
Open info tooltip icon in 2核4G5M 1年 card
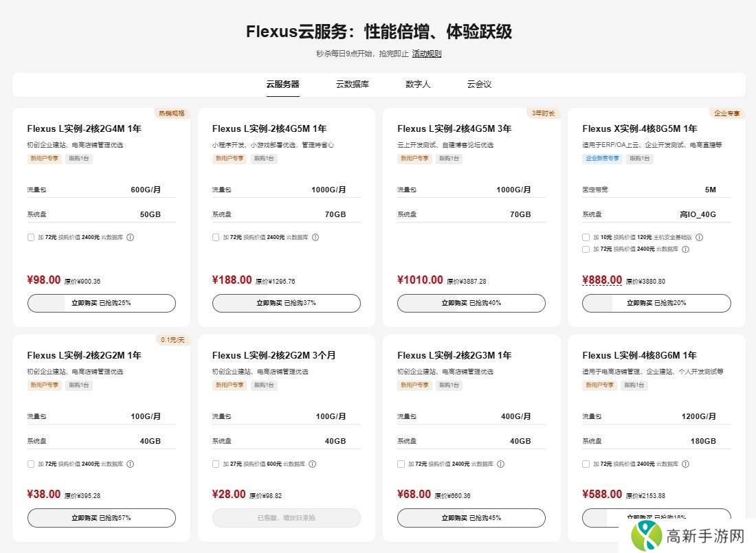(x=315, y=238)
